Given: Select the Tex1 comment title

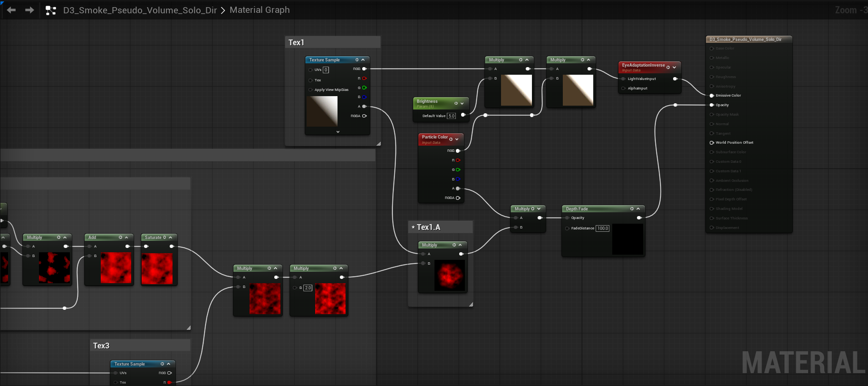Looking at the screenshot, I should point(296,42).
